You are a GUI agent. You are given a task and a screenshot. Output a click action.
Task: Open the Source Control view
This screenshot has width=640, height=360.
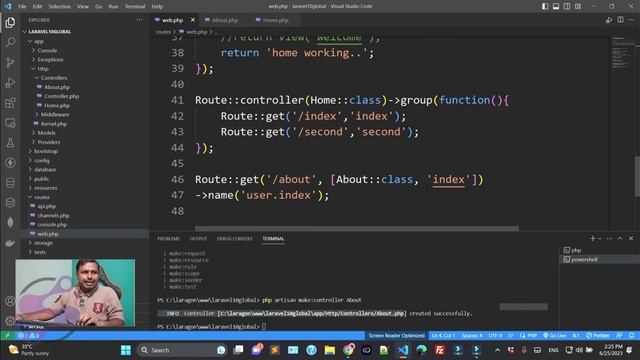pos(10,62)
